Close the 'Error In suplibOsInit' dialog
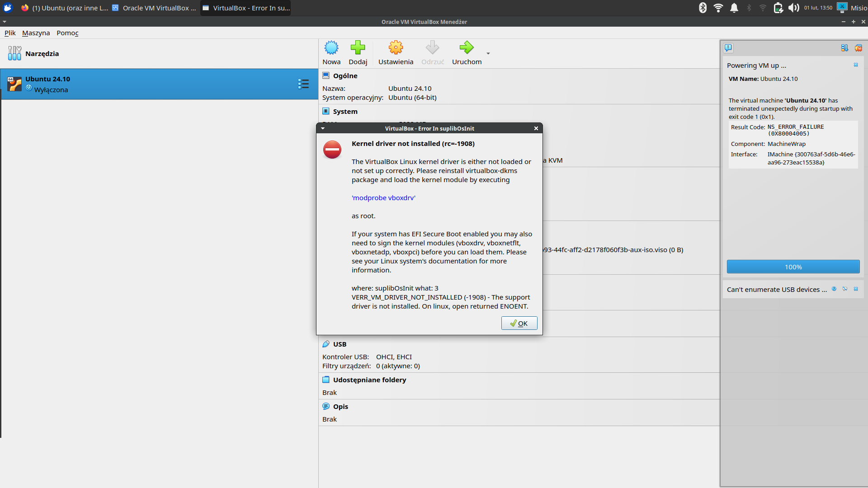Screen dimensions: 868x488 [x=536, y=128]
